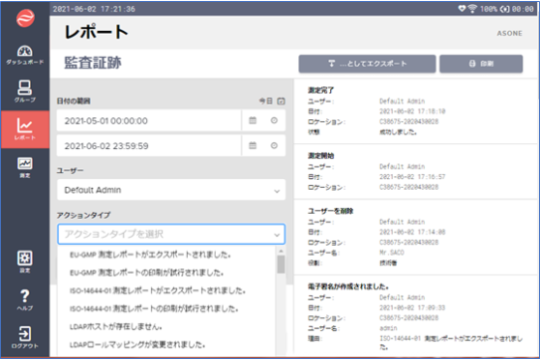The width and height of the screenshot is (540, 360).
Task: Select the Report (レポート) sidebar item
Action: [25, 129]
